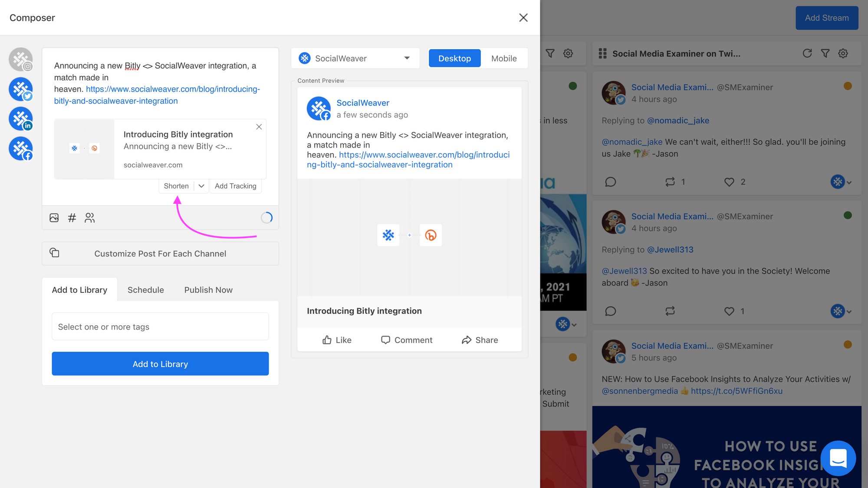Click the stream drag handle grid icon

click(x=602, y=53)
